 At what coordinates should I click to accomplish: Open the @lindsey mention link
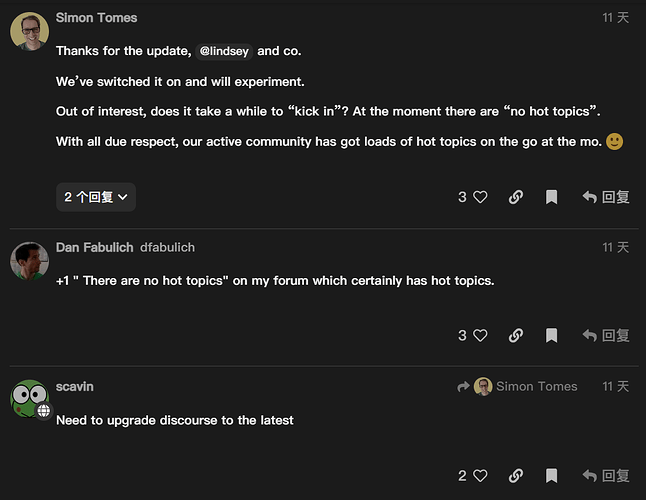(x=224, y=51)
